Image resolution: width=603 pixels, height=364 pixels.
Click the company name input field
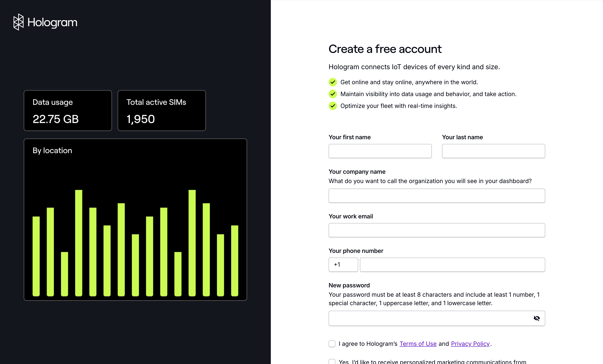[x=436, y=196]
